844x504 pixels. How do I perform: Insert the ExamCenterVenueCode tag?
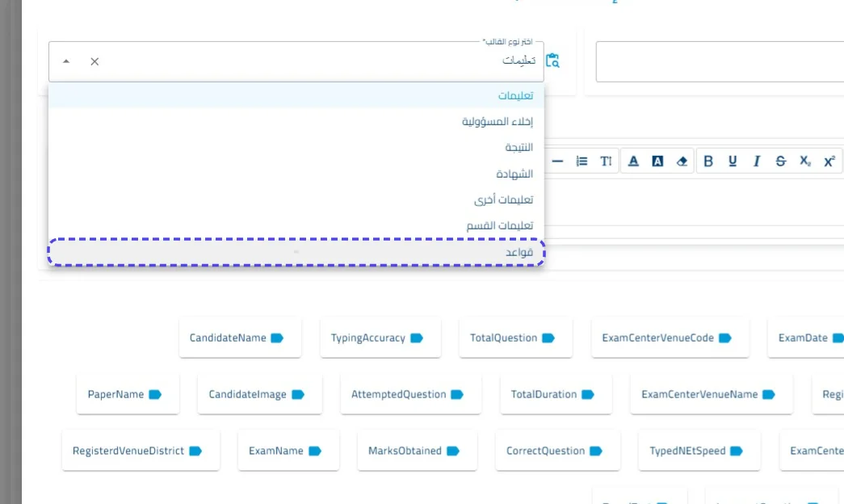(670, 338)
